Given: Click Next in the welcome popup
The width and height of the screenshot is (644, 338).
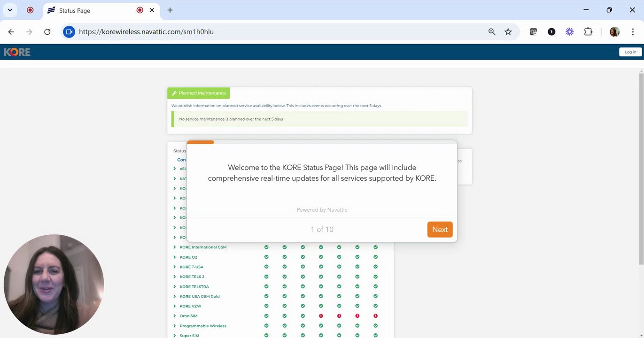Looking at the screenshot, I should (x=440, y=230).
